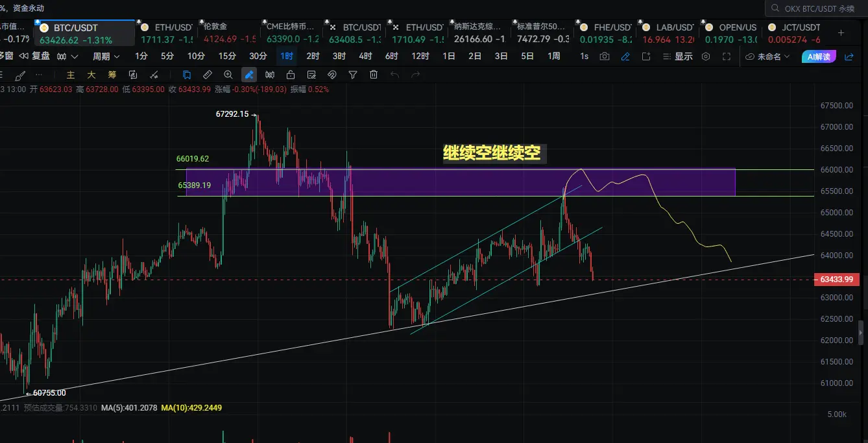Switch to the 纳斯达克综 tab
The width and height of the screenshot is (868, 443).
(x=480, y=33)
